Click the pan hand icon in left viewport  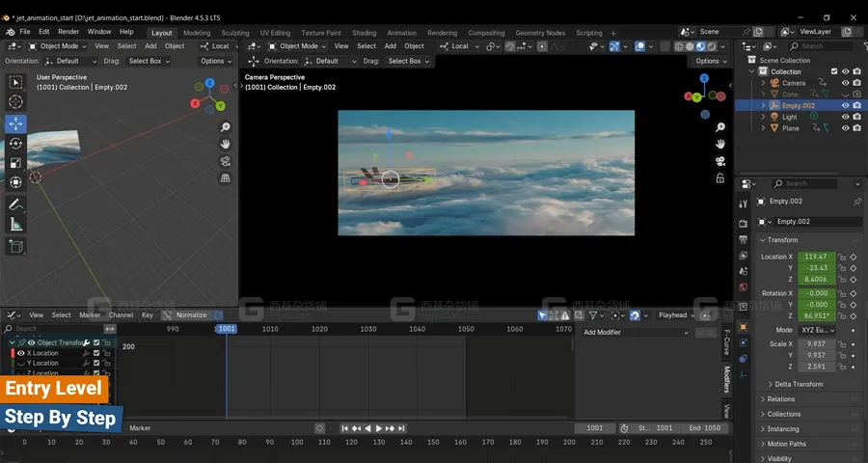(x=226, y=145)
